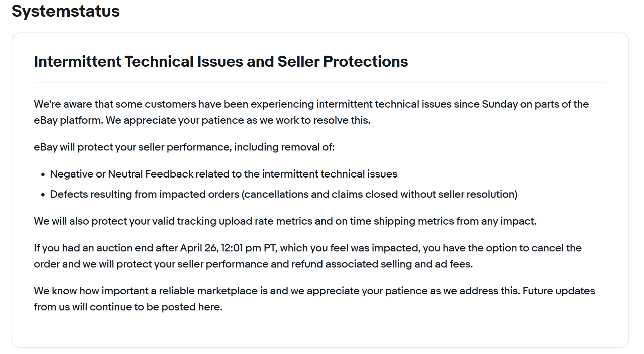Click "Defects resulting from impacted orders" text
The height and width of the screenshot is (354, 644).
click(145, 194)
